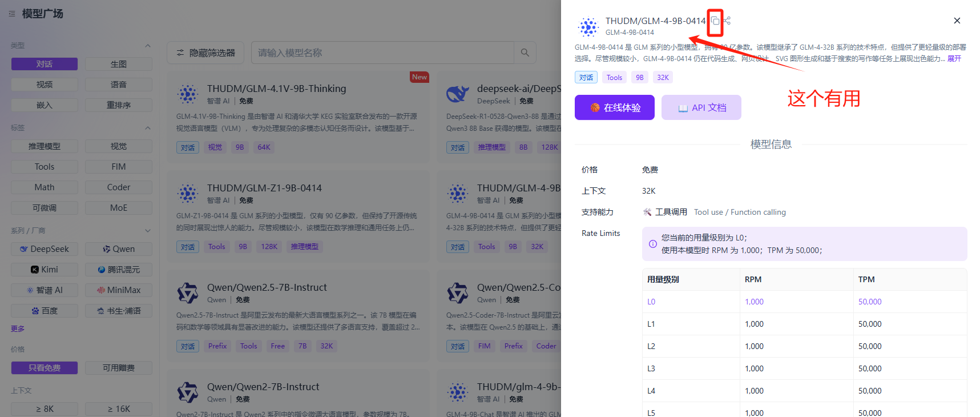Screen dimensions: 980x417
Task: Filter by DeepSeek vendor
Action: pyautogui.click(x=45, y=249)
